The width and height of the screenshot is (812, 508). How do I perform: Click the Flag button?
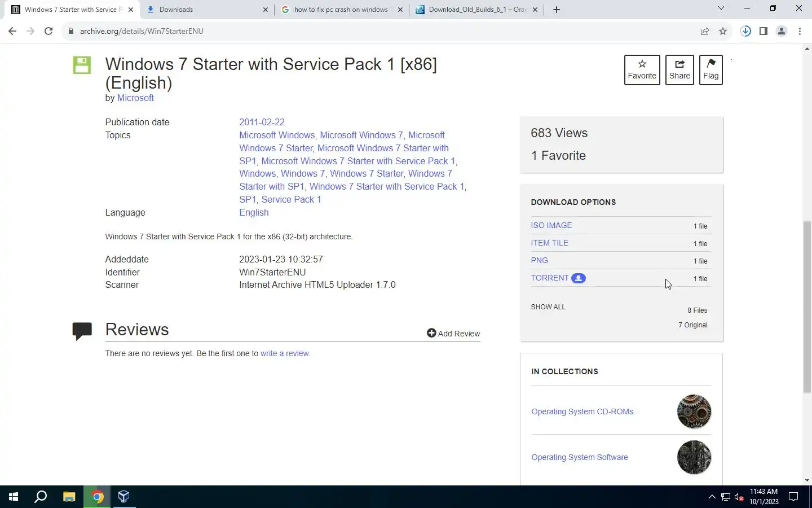tap(711, 70)
